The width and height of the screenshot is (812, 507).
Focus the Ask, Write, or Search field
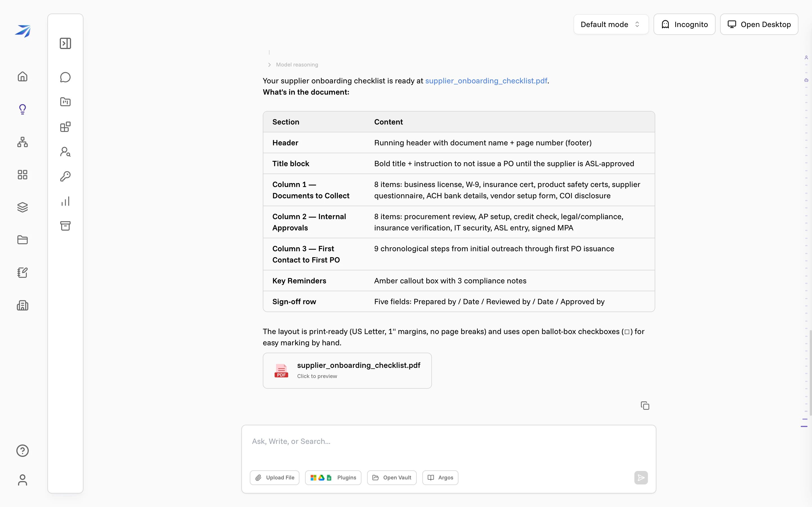tap(448, 442)
